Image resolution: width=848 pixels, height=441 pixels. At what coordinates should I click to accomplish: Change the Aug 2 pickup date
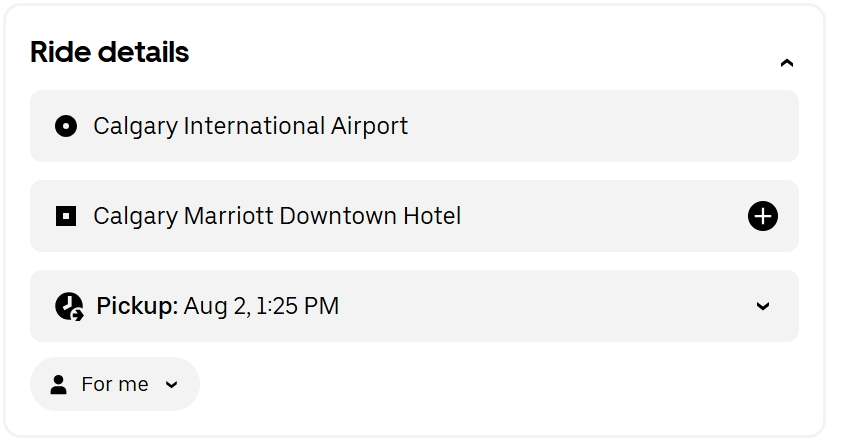point(216,306)
